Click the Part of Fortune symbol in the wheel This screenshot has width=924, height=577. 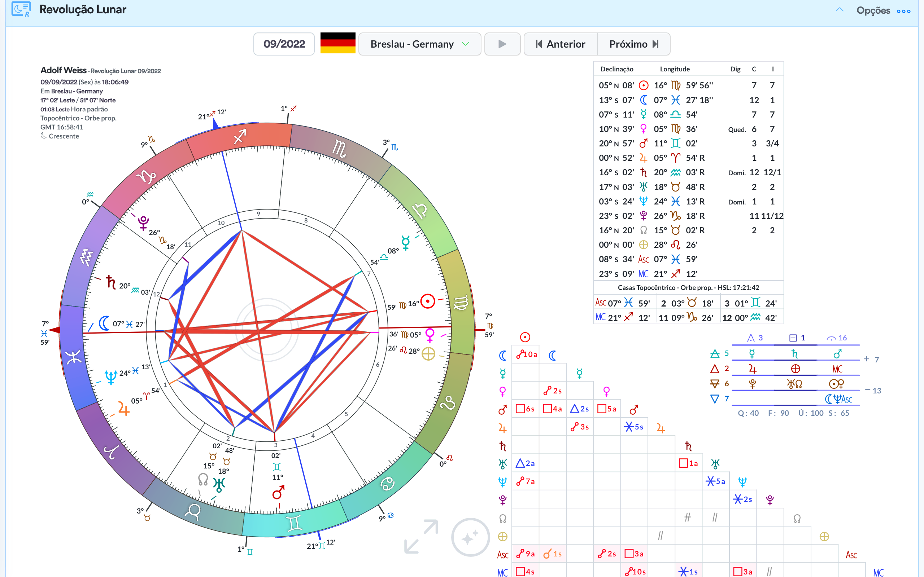(x=428, y=353)
